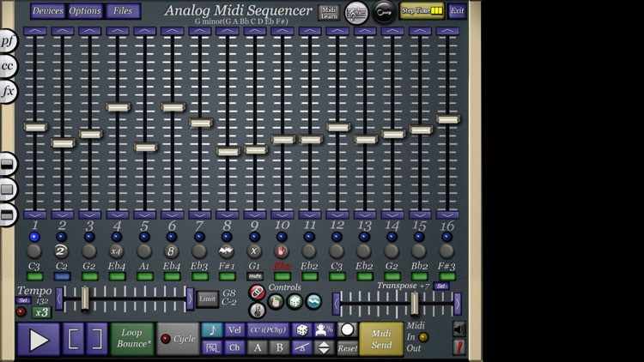Toggle the green on/off button under C3 step 1

pyautogui.click(x=35, y=276)
